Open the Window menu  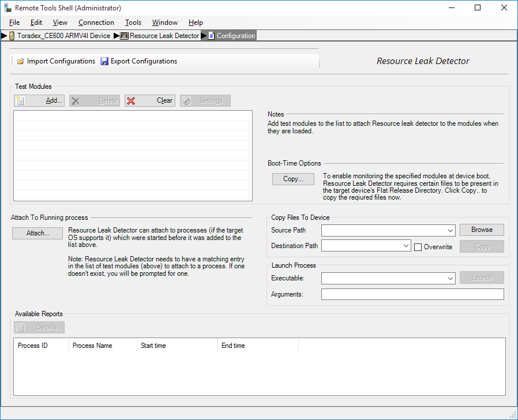165,22
